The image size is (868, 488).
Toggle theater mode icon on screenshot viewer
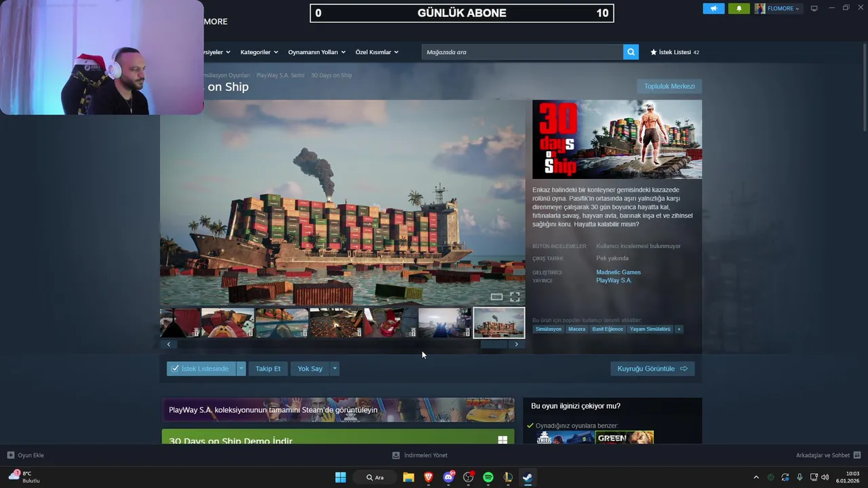pos(496,297)
